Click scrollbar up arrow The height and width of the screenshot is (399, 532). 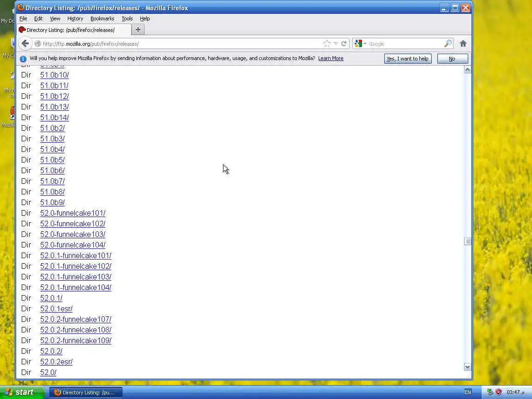[x=467, y=70]
